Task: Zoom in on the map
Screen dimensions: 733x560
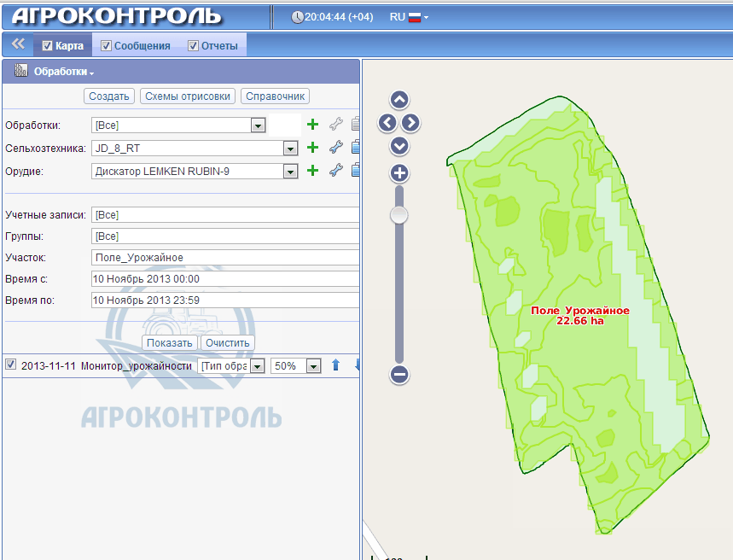Action: point(398,174)
